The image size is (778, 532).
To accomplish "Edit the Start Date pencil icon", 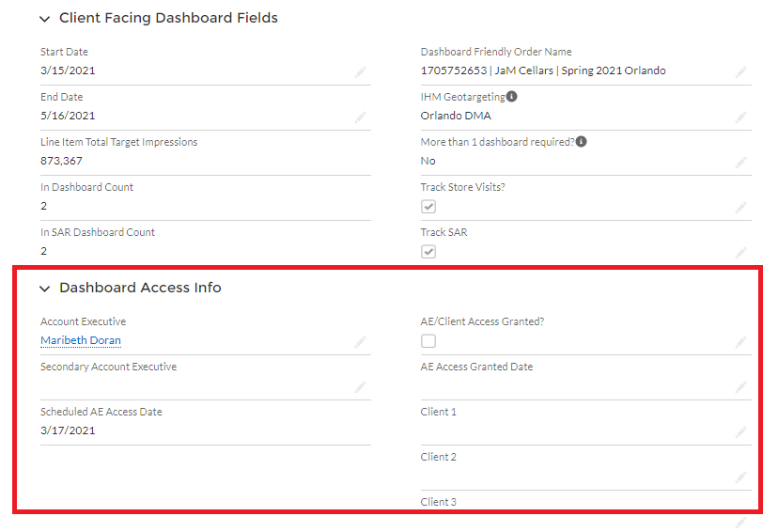I will [360, 72].
